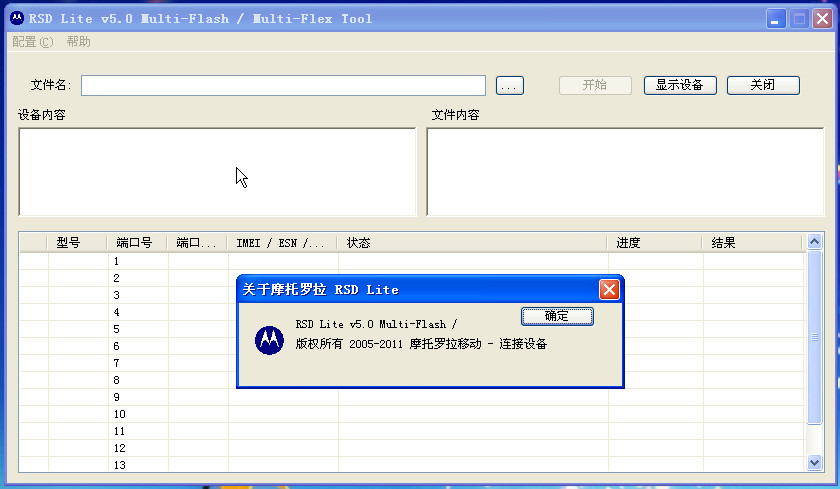Select port row 9 in the device list
840x489 pixels.
(412, 397)
